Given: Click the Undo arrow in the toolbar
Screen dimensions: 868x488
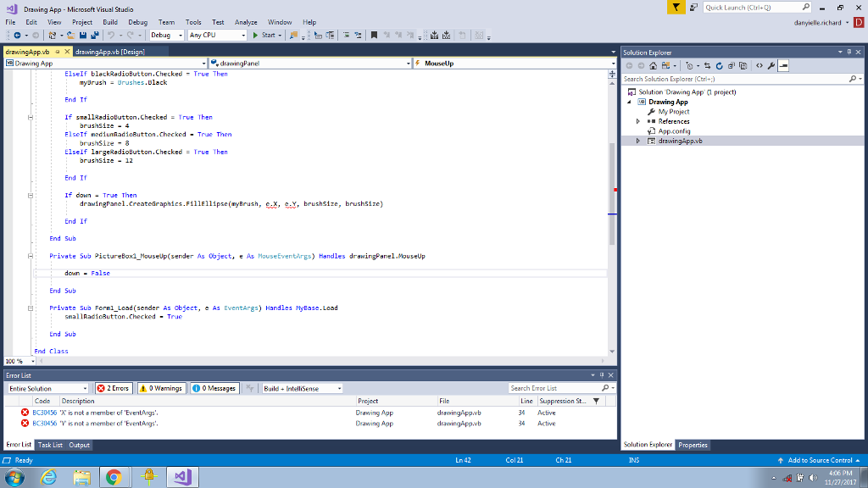Looking at the screenshot, I should [111, 36].
